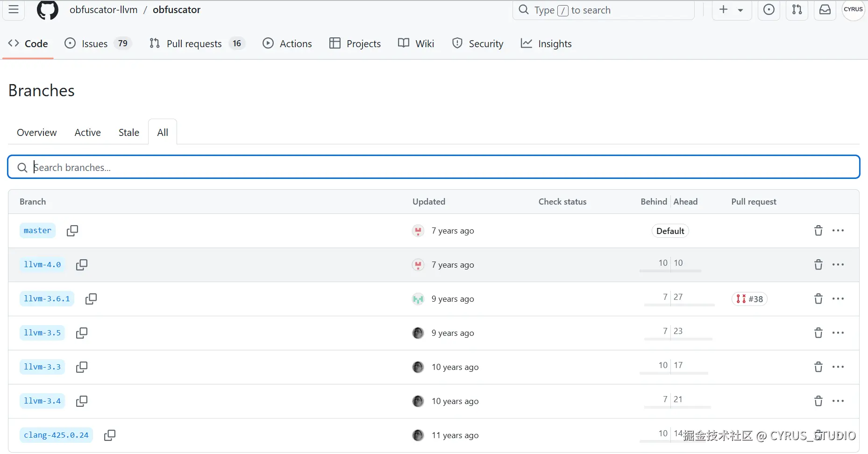
Task: Open more options for master branch
Action: coord(838,231)
